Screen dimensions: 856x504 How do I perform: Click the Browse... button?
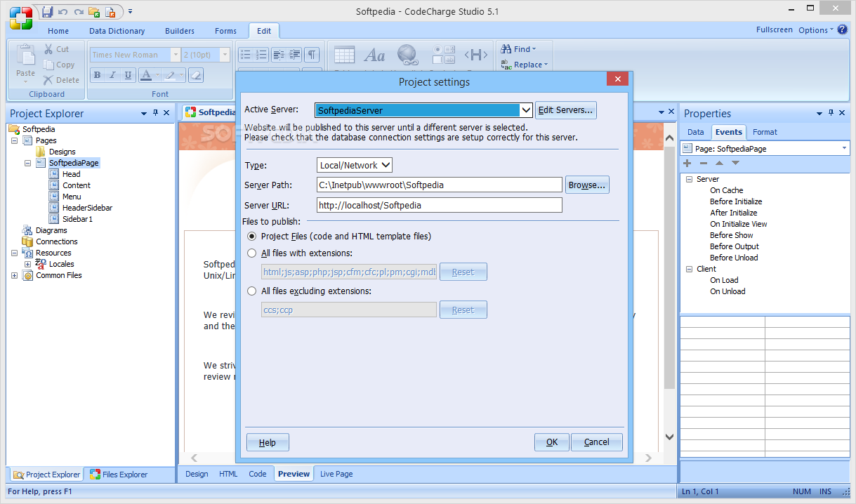[587, 185]
